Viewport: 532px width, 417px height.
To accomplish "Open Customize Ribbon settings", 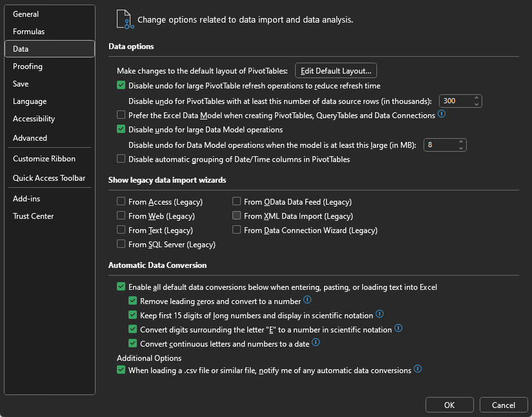I will [x=50, y=159].
